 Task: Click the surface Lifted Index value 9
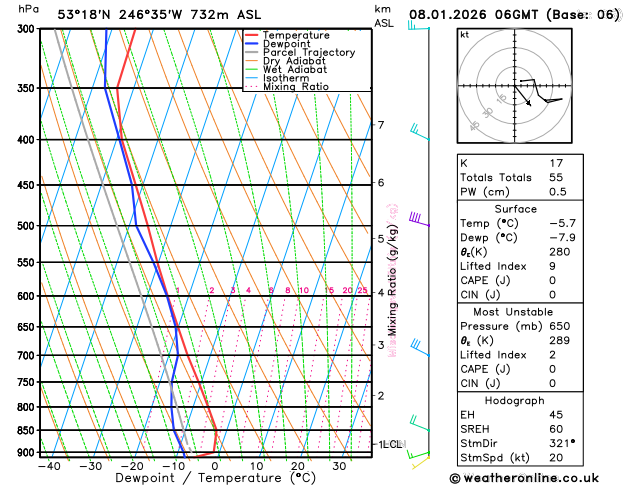[x=552, y=266]
